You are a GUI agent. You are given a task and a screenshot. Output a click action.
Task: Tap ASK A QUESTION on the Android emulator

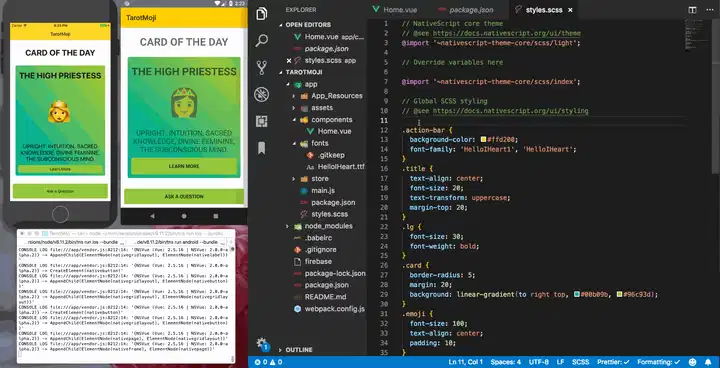184,197
